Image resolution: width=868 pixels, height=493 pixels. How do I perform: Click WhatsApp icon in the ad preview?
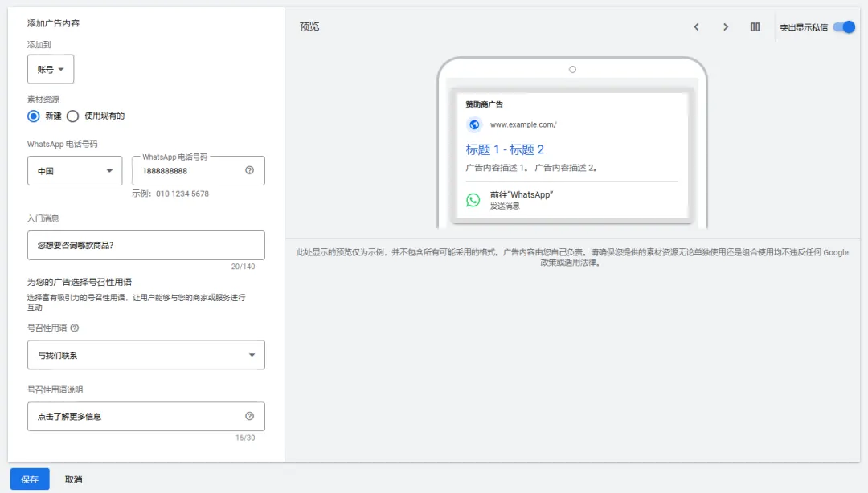(473, 200)
